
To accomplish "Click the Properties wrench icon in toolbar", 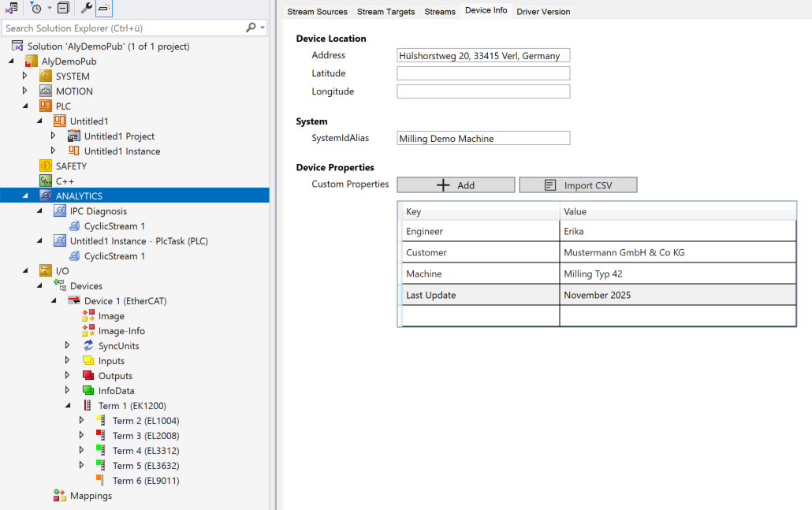I will click(x=87, y=9).
